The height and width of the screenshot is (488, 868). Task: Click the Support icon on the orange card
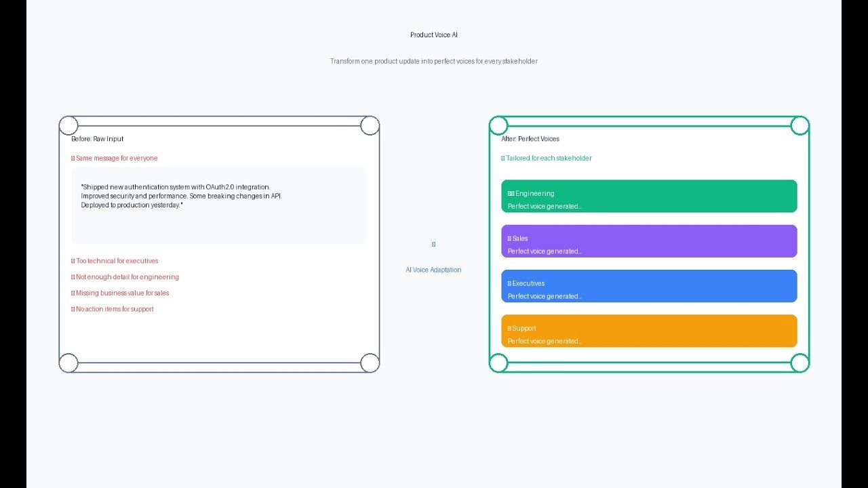pyautogui.click(x=509, y=328)
